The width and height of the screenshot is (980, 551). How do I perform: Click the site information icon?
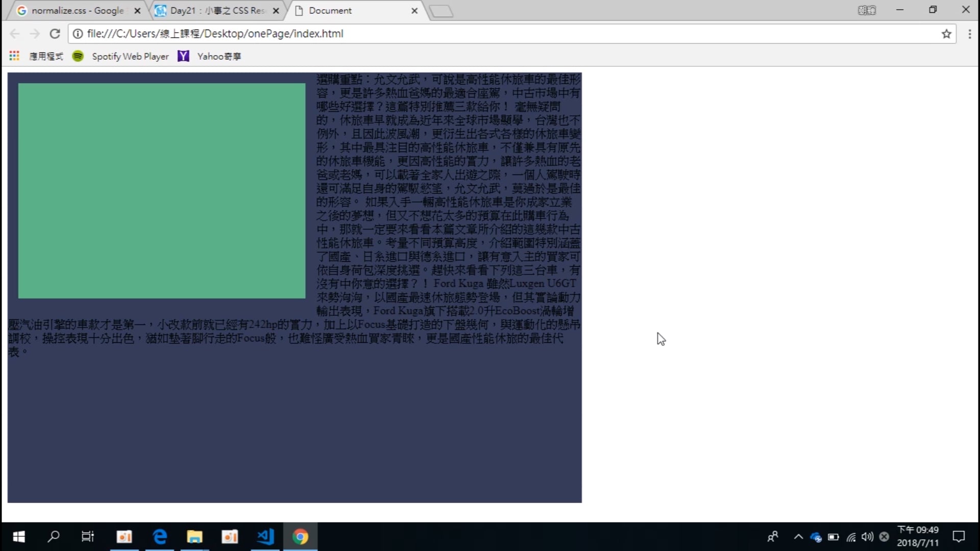pos(78,34)
